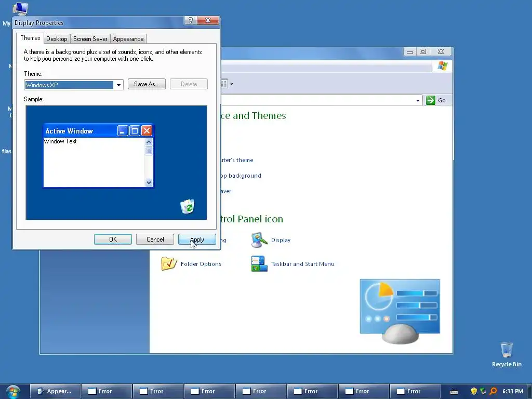
Task: Click the Apply button
Action: (197, 240)
